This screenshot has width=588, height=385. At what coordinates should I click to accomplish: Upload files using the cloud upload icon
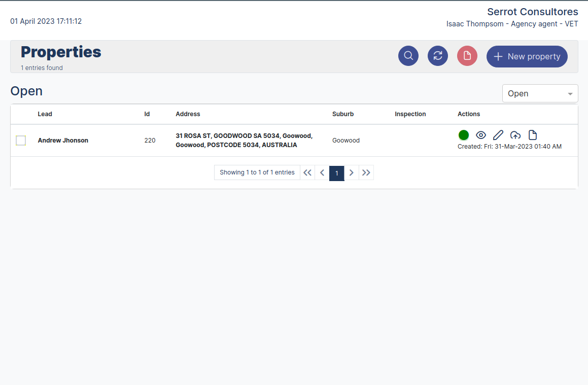click(x=515, y=135)
